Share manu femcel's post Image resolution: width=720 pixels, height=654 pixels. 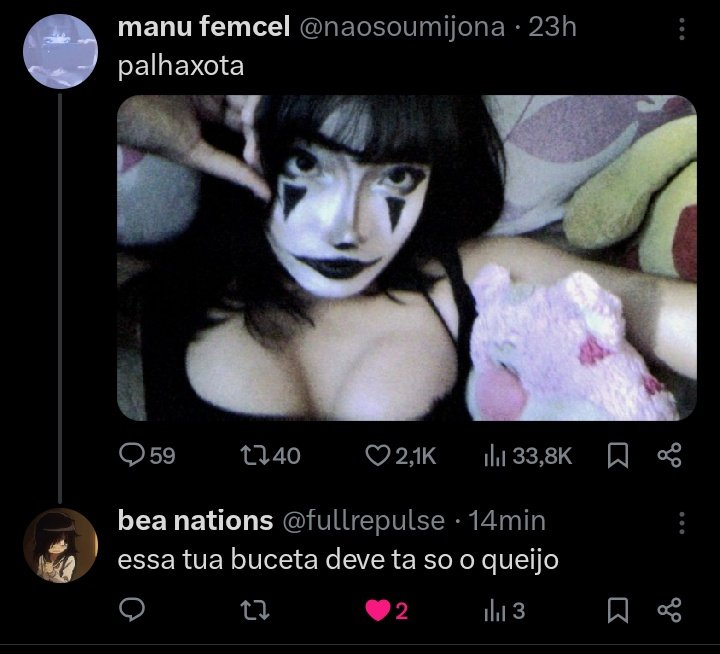click(x=669, y=455)
